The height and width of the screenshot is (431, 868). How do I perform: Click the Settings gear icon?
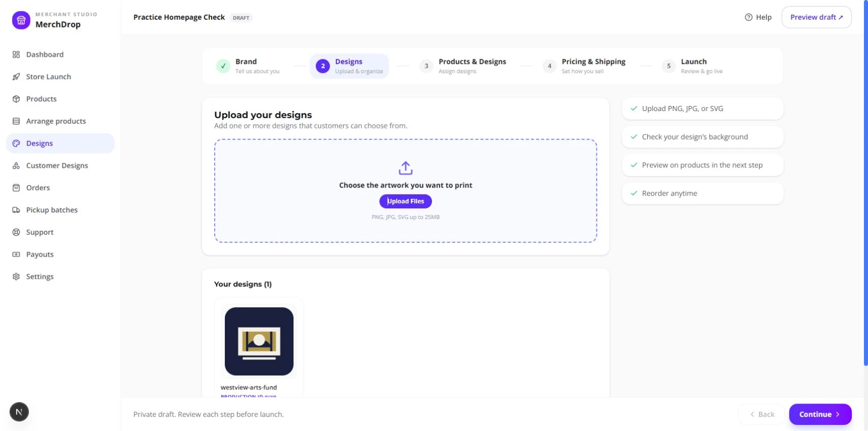[16, 276]
